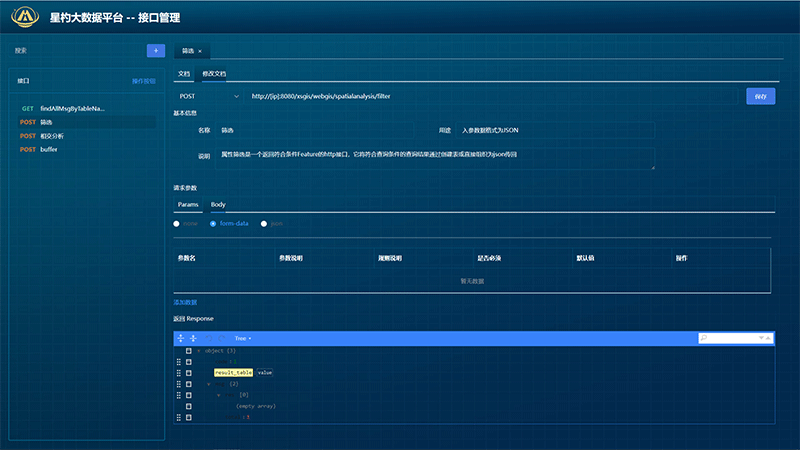Select the form-data radio option
The image size is (800, 450).
pos(213,224)
